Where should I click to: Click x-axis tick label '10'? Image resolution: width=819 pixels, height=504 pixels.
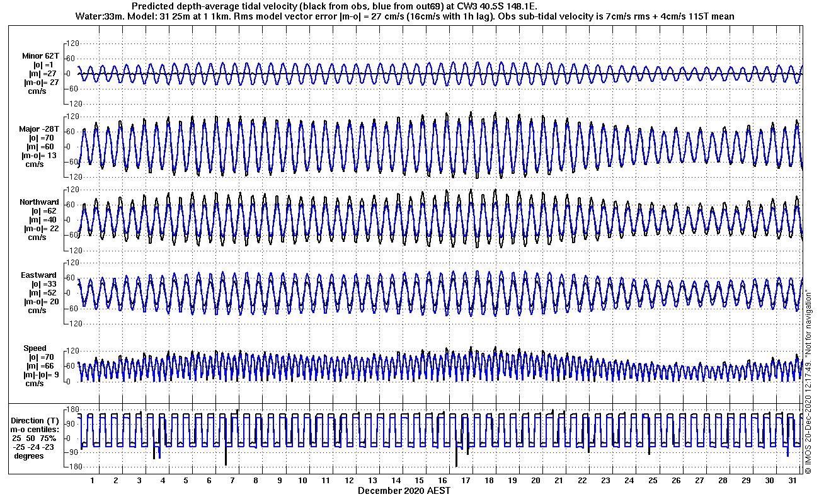click(302, 481)
